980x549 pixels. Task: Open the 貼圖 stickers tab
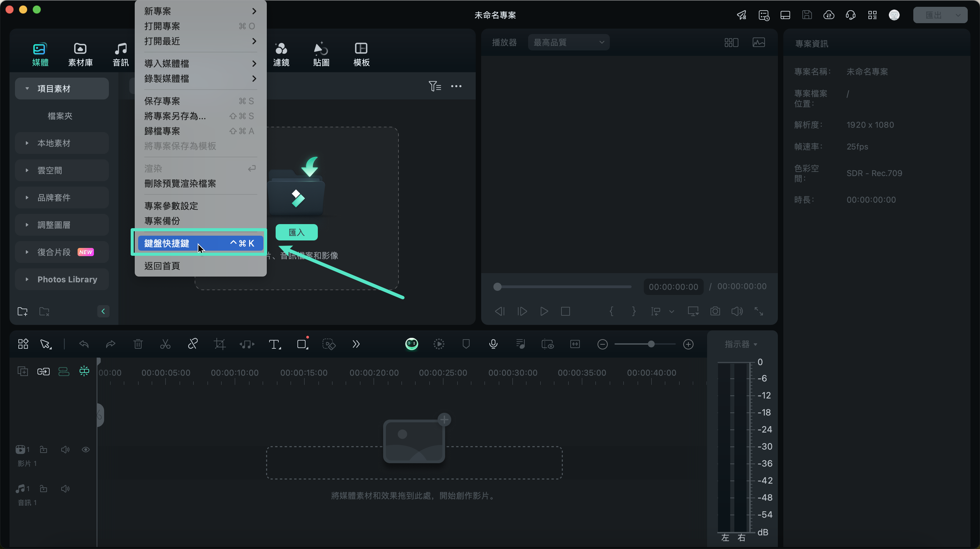click(x=321, y=54)
